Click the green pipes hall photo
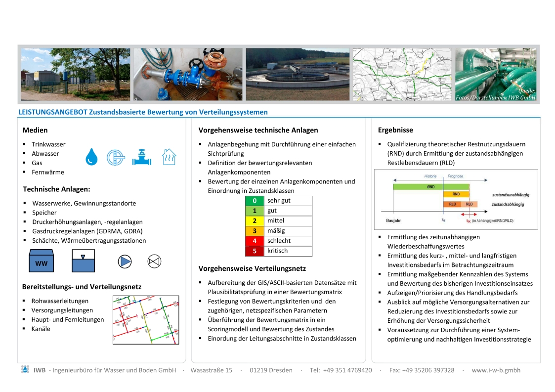 (495, 74)
